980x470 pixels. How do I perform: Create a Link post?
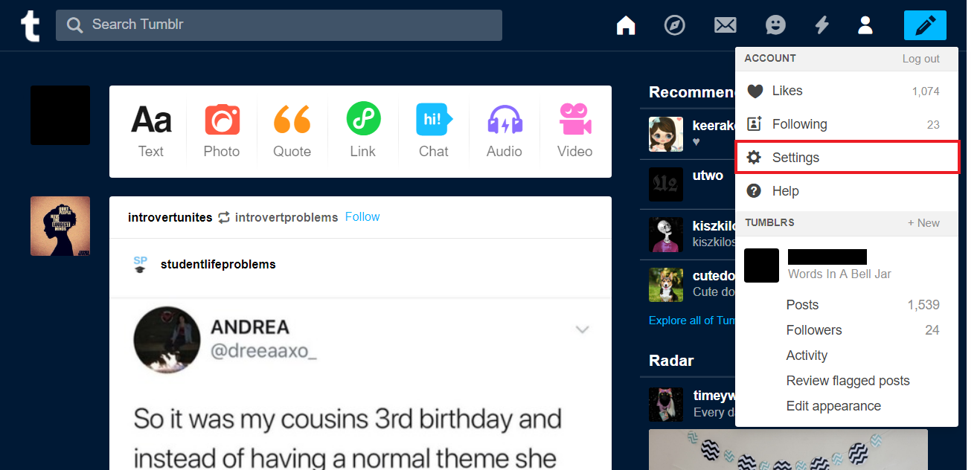[x=362, y=132]
